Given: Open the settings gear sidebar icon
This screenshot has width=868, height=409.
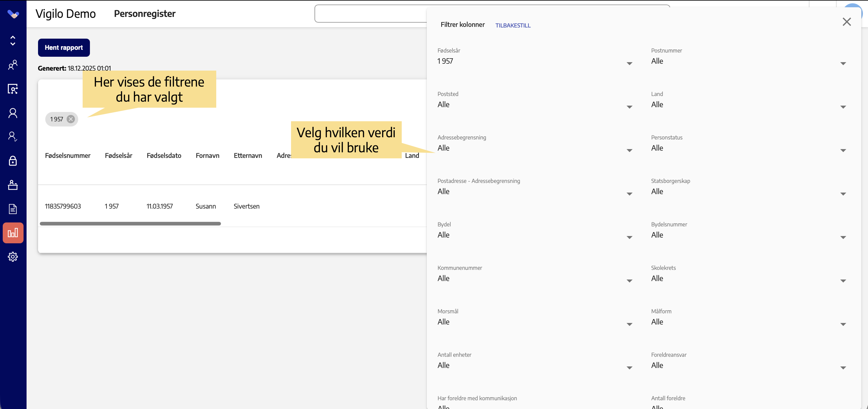Looking at the screenshot, I should click(13, 257).
